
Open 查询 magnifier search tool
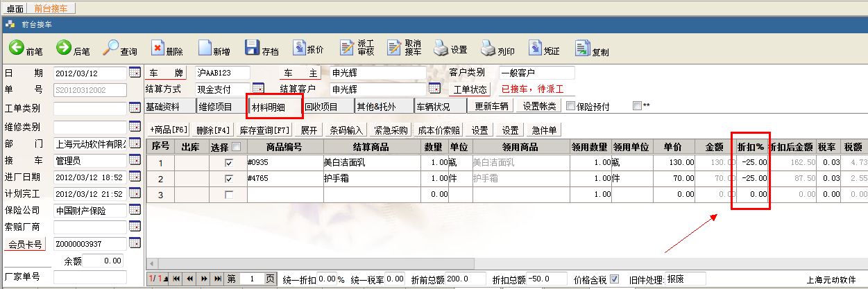pyautogui.click(x=111, y=48)
